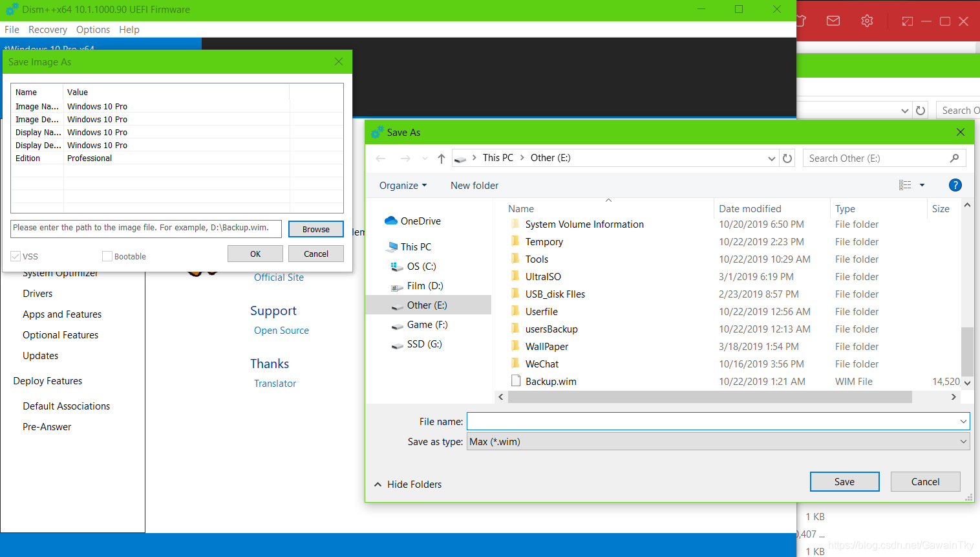Select Film (D:) drive in sidebar
Viewport: 980px width, 557px height.
(x=425, y=285)
